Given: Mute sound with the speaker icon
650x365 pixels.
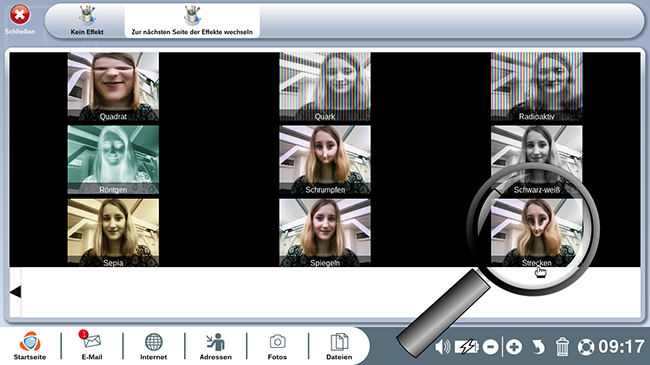Looking at the screenshot, I should click(442, 347).
